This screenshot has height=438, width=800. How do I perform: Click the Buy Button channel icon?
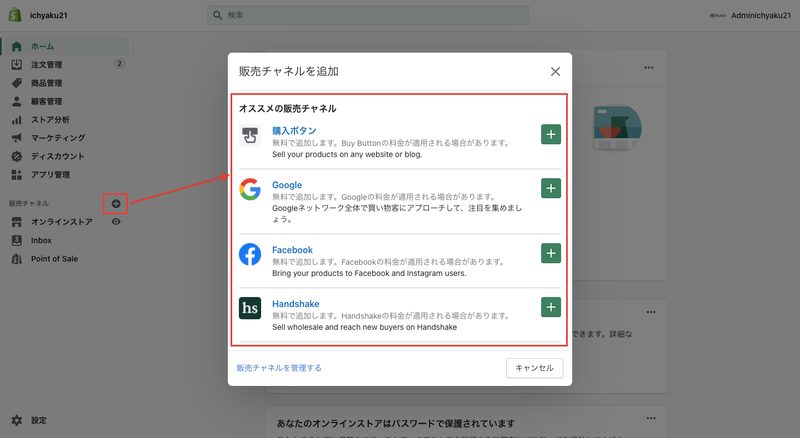pos(250,136)
